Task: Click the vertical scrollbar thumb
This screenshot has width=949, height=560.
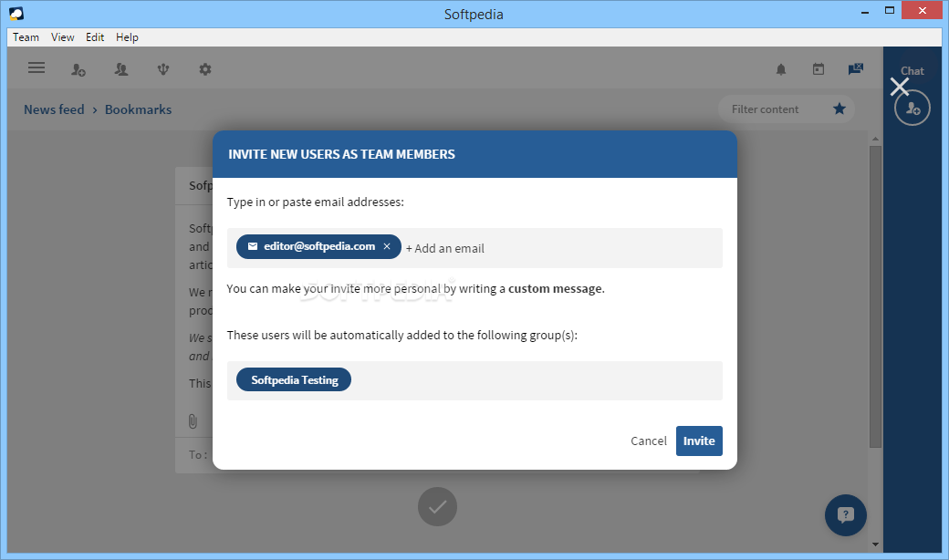Action: [x=875, y=296]
